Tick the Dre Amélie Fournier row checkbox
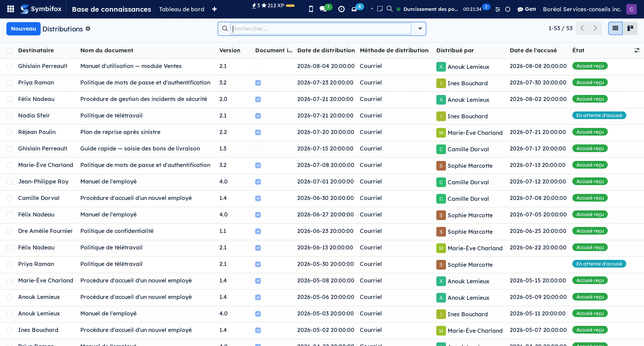Viewport: 644px width, 346px height. (9, 231)
